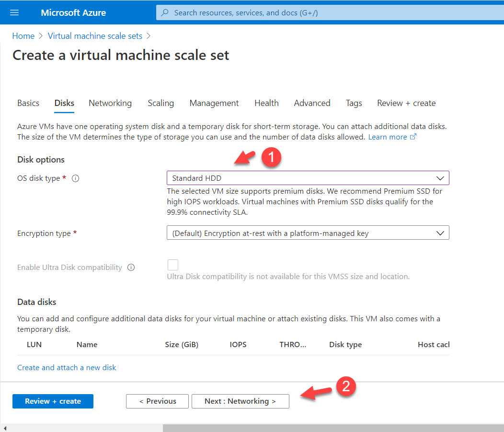Go to the Management tab
This screenshot has height=432, width=504.
[214, 103]
